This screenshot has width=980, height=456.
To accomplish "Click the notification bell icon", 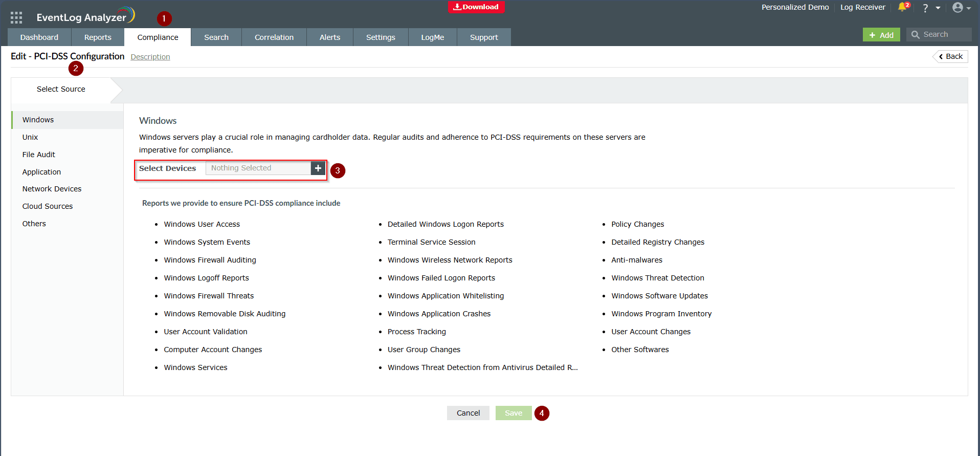I will tap(902, 7).
